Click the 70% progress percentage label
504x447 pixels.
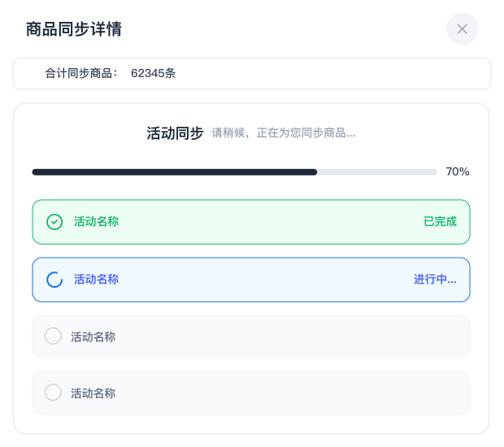[x=458, y=171]
